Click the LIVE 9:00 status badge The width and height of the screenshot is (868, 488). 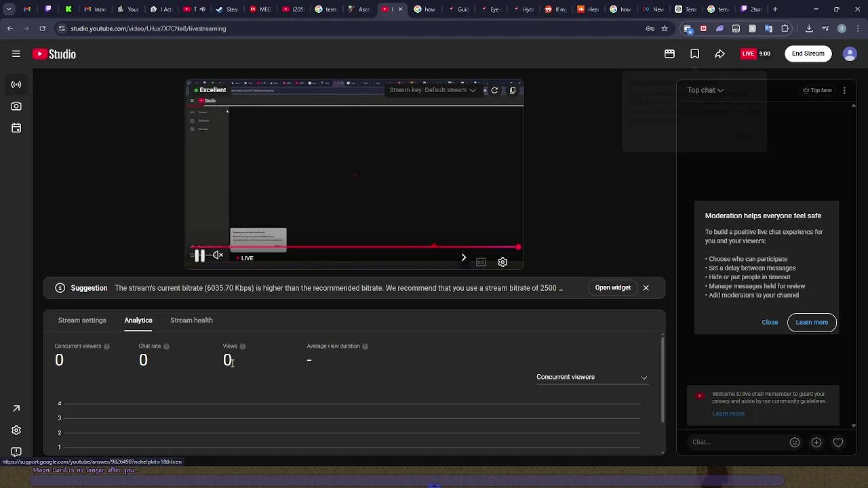[756, 54]
